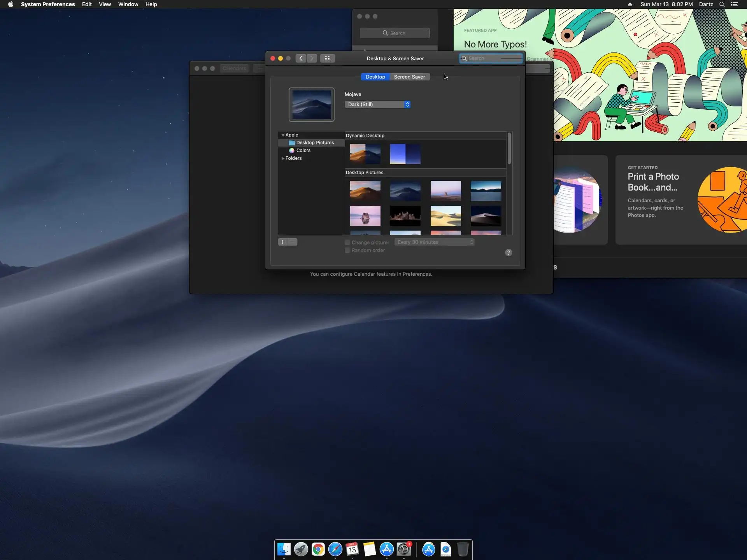747x560 pixels.
Task: Open the Dark (Still) dropdown
Action: tap(377, 104)
